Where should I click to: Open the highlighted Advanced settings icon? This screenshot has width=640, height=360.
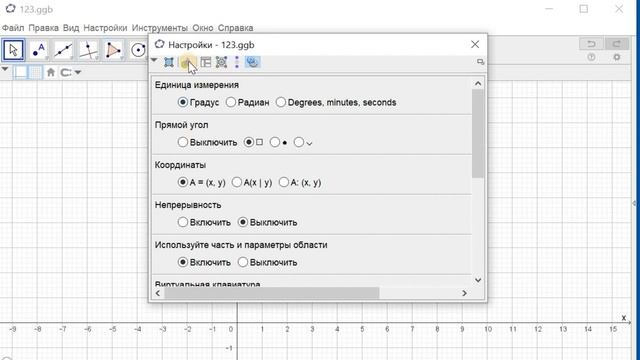point(253,62)
